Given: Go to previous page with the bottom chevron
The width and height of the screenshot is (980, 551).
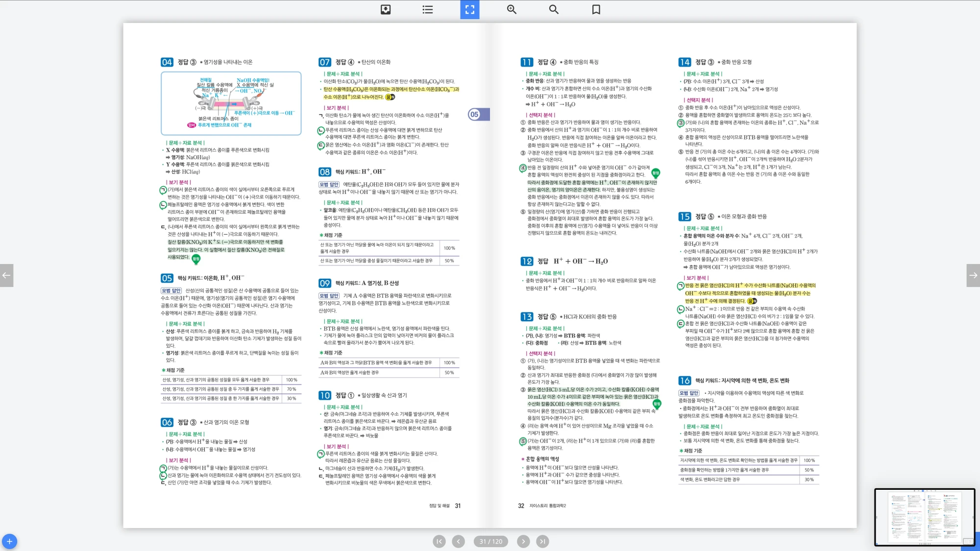Looking at the screenshot, I should tap(458, 541).
